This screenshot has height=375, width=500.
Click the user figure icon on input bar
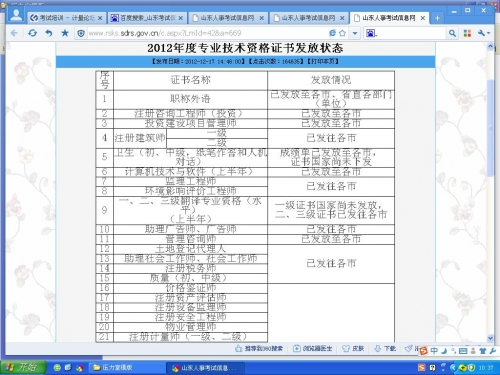pos(473,351)
